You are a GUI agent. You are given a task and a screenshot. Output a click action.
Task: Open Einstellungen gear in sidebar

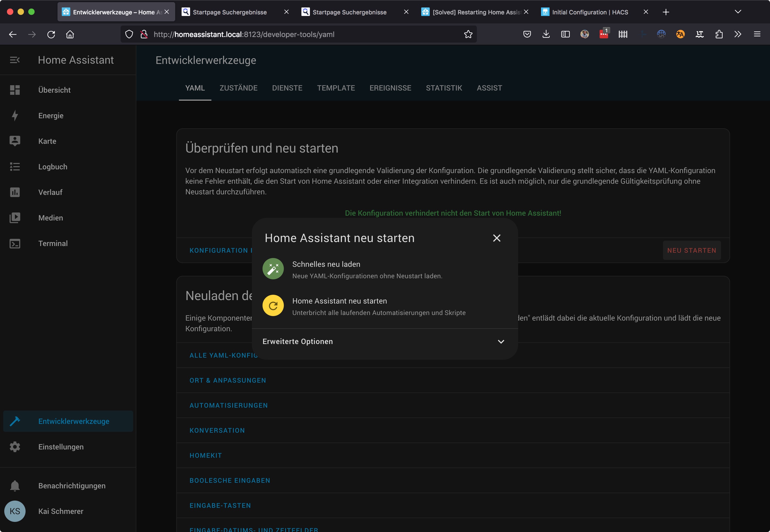(x=61, y=447)
